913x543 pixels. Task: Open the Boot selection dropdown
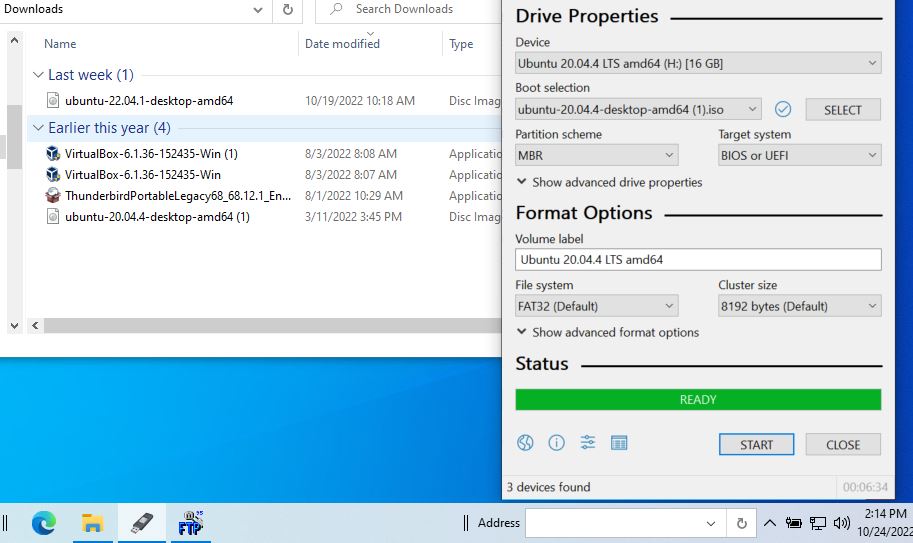pyautogui.click(x=638, y=109)
